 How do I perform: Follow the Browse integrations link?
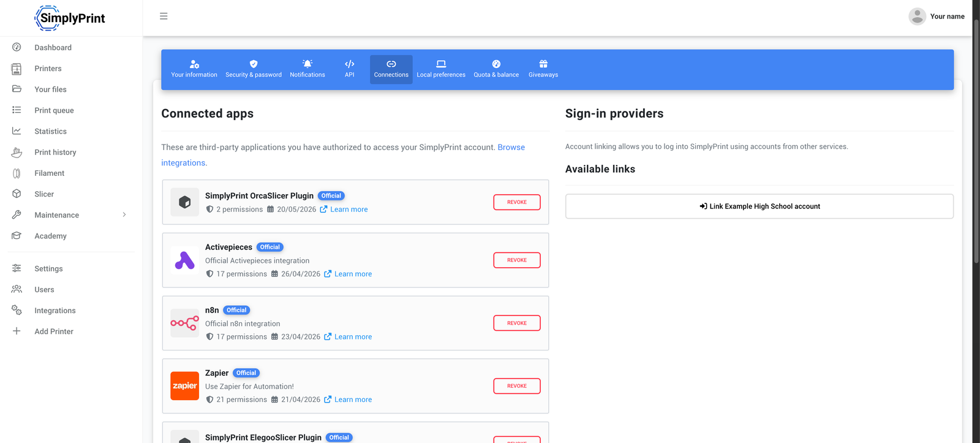[511, 147]
